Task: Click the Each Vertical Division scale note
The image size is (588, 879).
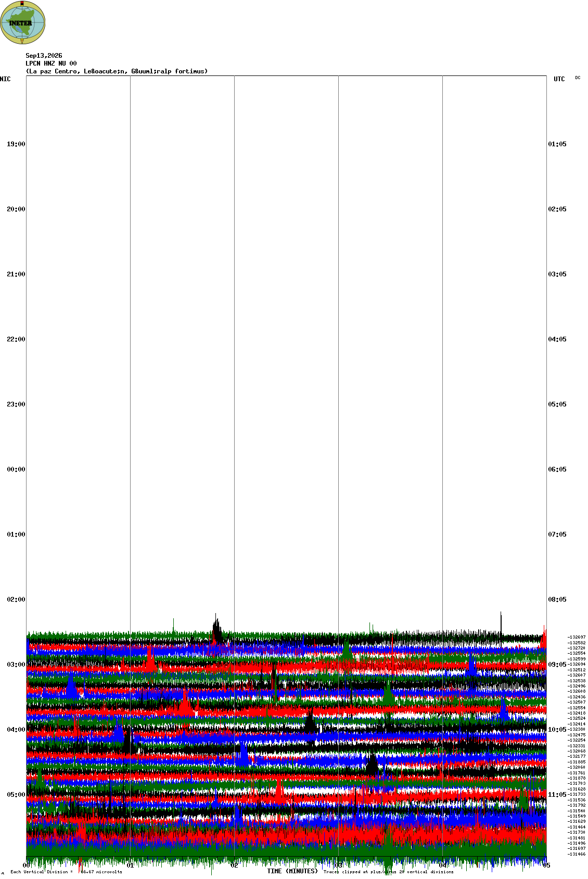Action: (x=66, y=872)
